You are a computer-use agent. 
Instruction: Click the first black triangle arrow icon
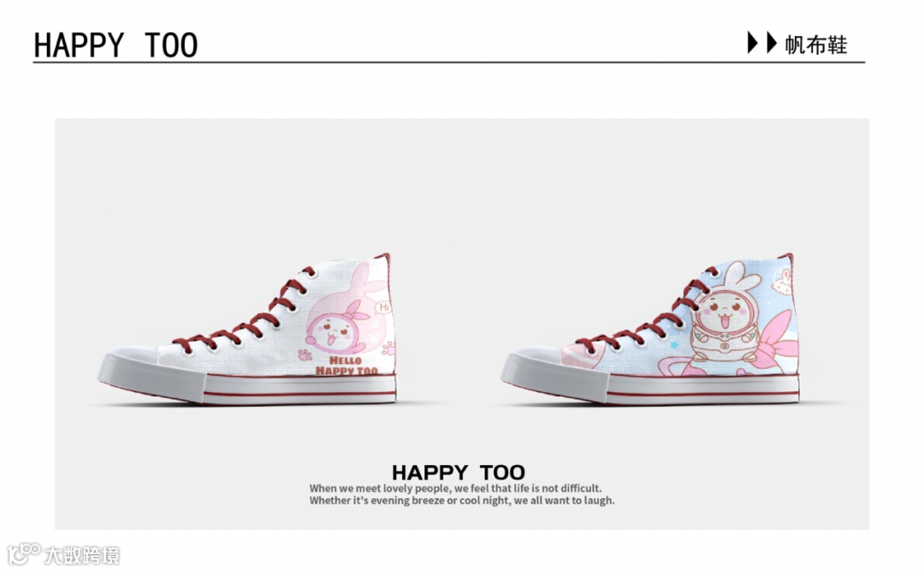coord(752,43)
